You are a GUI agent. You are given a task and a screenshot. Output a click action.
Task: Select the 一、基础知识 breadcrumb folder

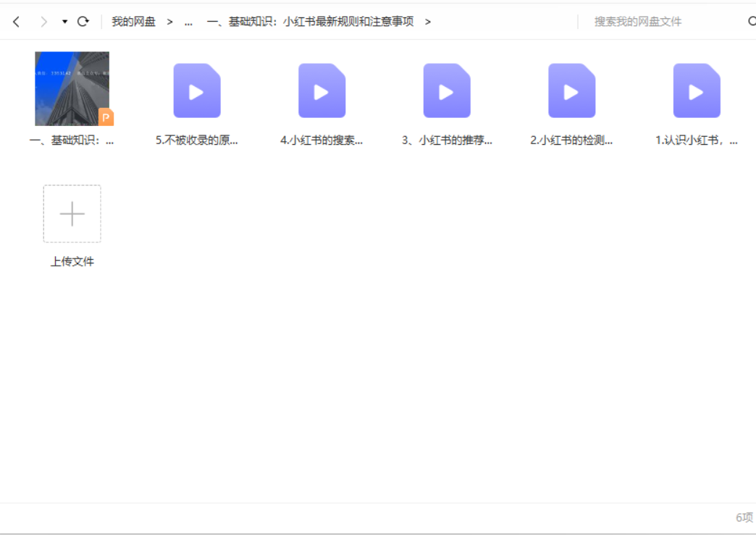[311, 22]
